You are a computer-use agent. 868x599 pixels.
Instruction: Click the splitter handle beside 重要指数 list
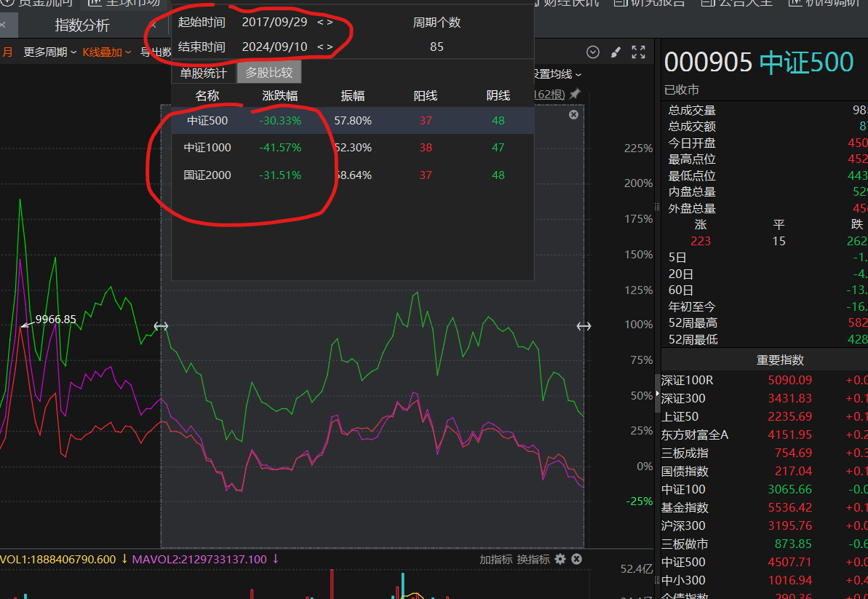click(657, 394)
